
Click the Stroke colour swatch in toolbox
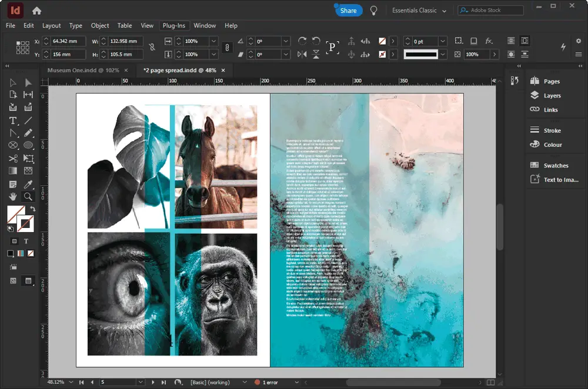click(26, 224)
